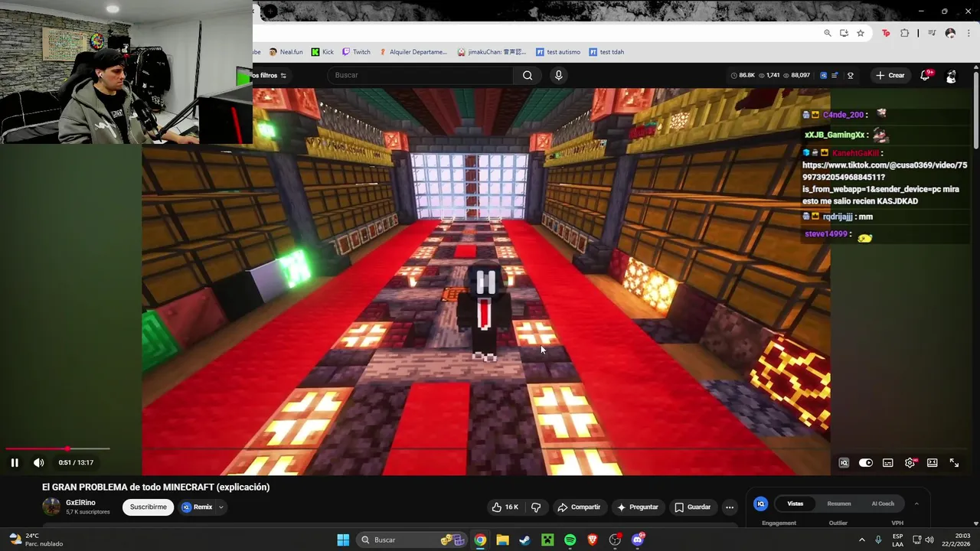Click taskbar Buscar search box
980x551 pixels.
[x=413, y=540]
